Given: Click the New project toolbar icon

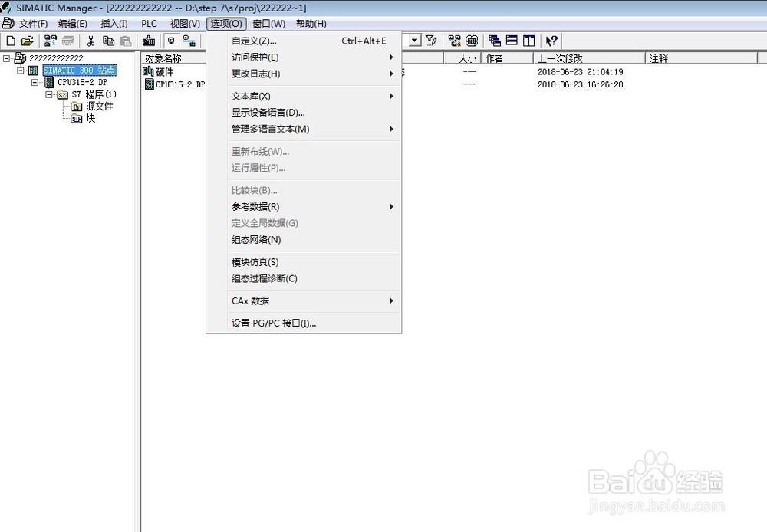Looking at the screenshot, I should (x=11, y=41).
